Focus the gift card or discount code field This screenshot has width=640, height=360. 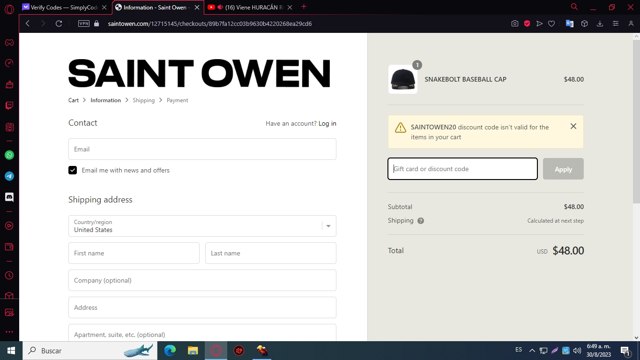point(462,169)
